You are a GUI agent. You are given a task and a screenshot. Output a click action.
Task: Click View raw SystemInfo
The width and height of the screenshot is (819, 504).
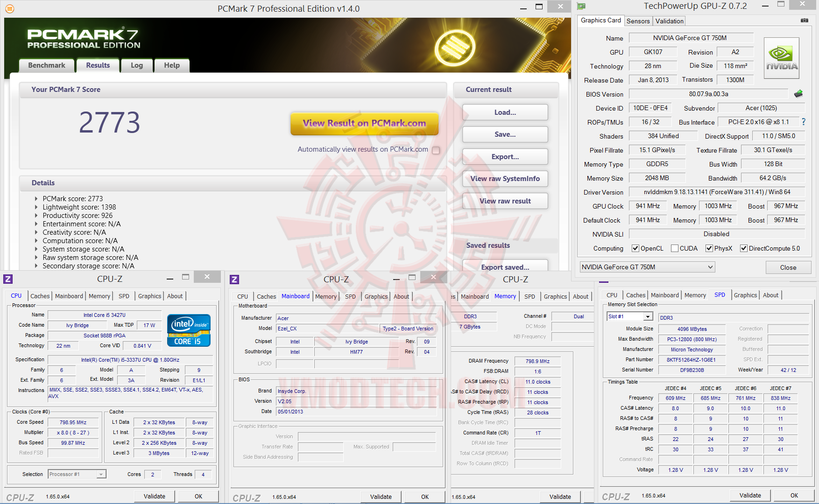505,179
